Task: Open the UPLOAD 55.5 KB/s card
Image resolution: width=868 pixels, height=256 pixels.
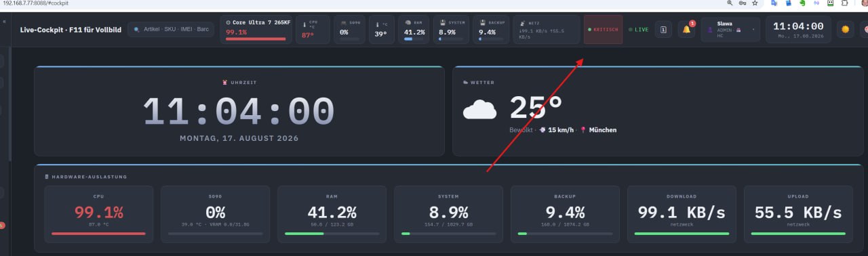Action: (x=798, y=214)
